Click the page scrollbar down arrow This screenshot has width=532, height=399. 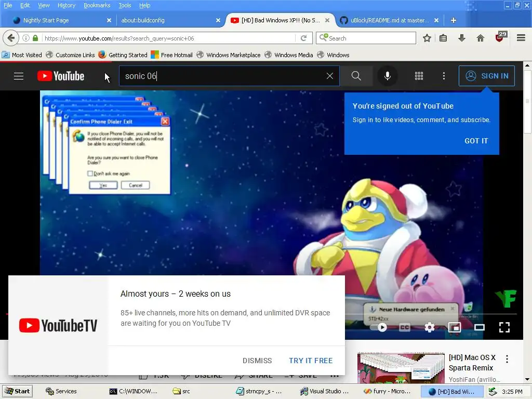tap(527, 379)
